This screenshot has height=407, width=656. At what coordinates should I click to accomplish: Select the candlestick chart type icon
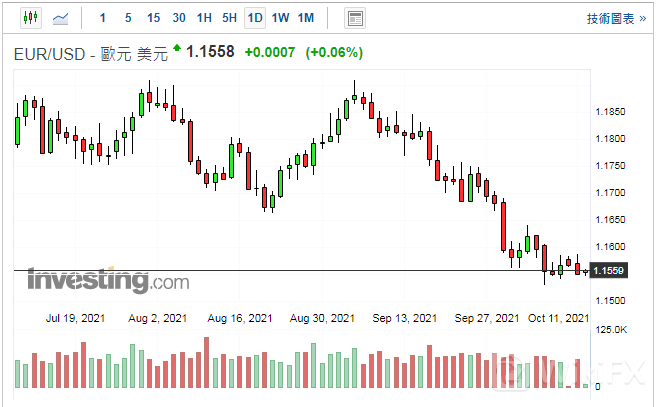[x=29, y=18]
